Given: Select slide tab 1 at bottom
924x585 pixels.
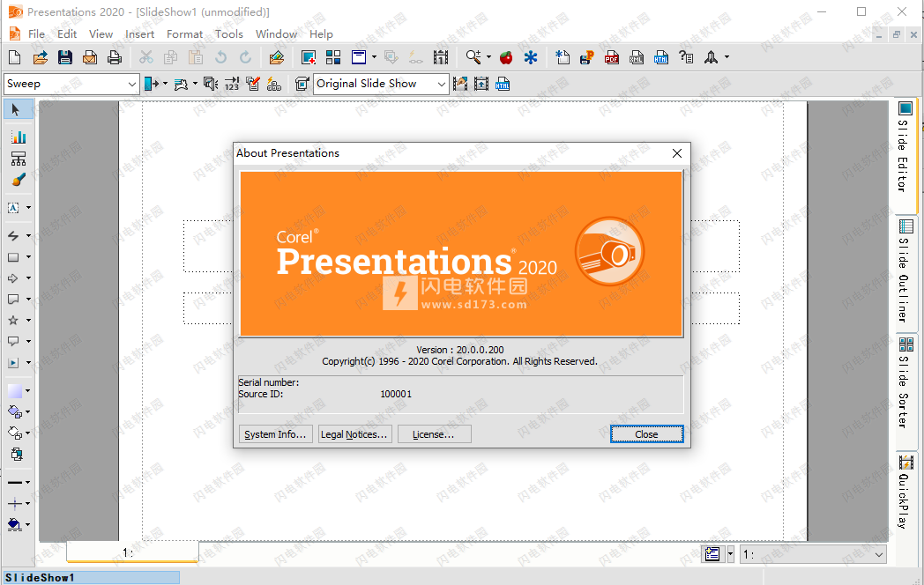Looking at the screenshot, I should (x=132, y=552).
